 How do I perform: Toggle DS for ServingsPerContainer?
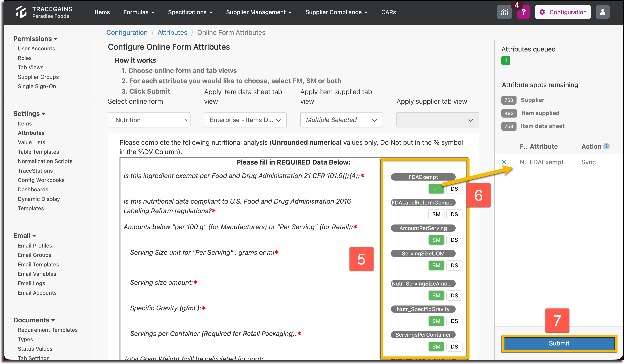(x=454, y=346)
